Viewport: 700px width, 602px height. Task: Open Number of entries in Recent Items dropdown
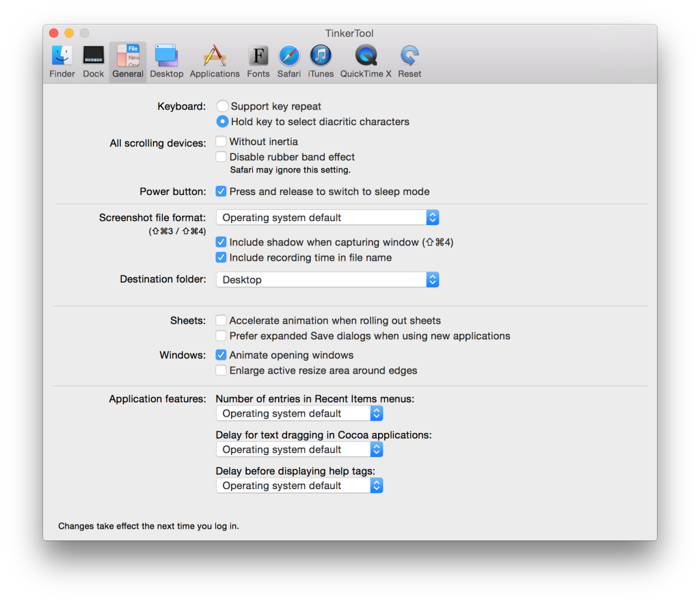point(299,413)
